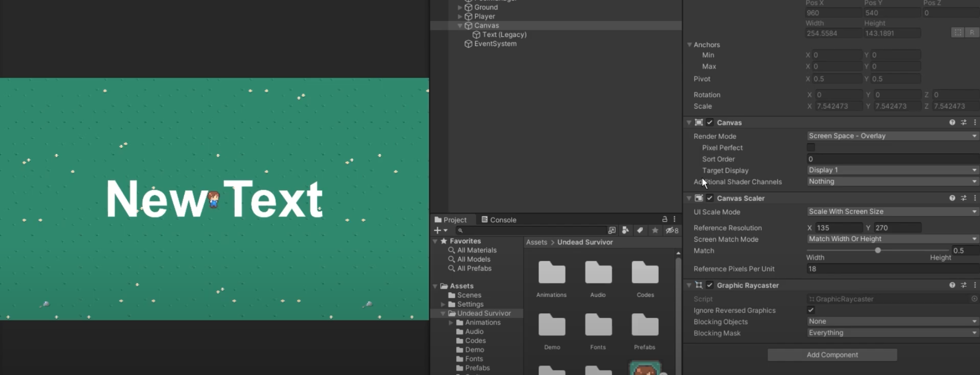This screenshot has width=980, height=375.
Task: Expand the Player object arrow in Hierarchy
Action: 460,16
